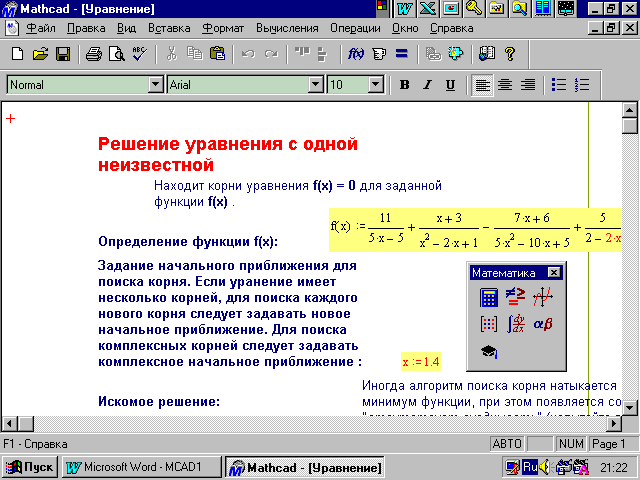Viewport: 640px width, 480px height.
Task: Expand the Normal style dropdown
Action: click(x=155, y=85)
